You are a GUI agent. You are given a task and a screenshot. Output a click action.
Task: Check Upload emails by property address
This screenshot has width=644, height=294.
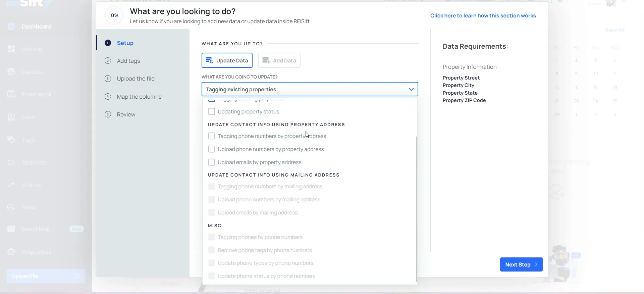pos(212,162)
